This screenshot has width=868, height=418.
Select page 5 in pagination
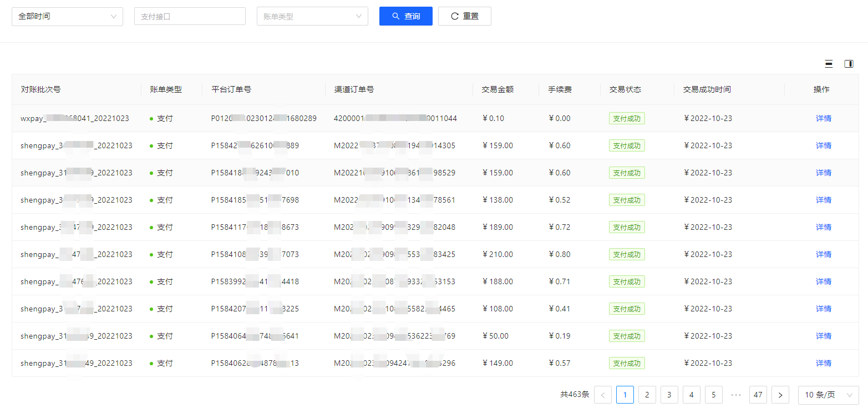tap(713, 395)
